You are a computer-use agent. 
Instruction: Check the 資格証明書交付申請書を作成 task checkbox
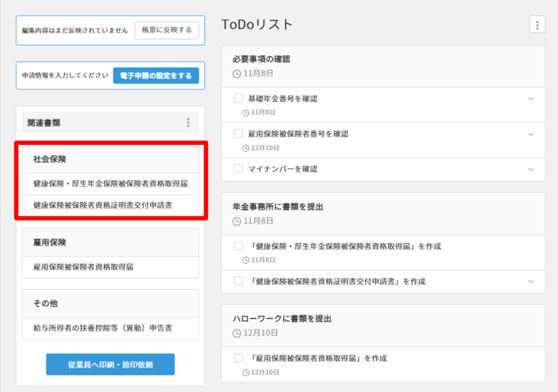tap(238, 281)
